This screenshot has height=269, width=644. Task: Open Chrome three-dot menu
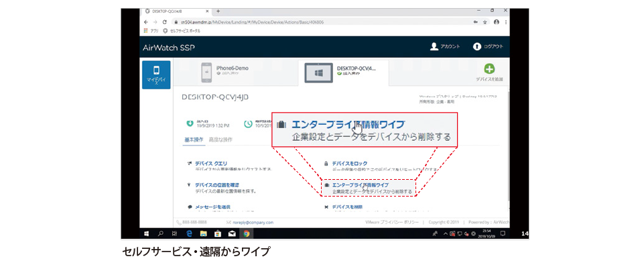point(505,22)
